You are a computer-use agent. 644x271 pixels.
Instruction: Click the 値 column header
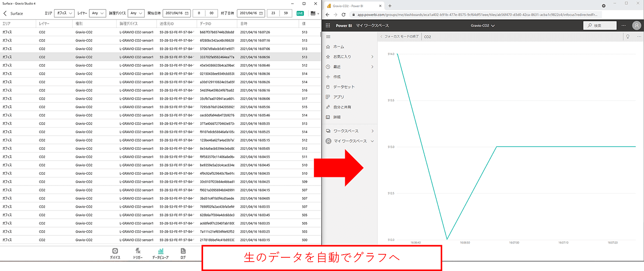(x=310, y=24)
